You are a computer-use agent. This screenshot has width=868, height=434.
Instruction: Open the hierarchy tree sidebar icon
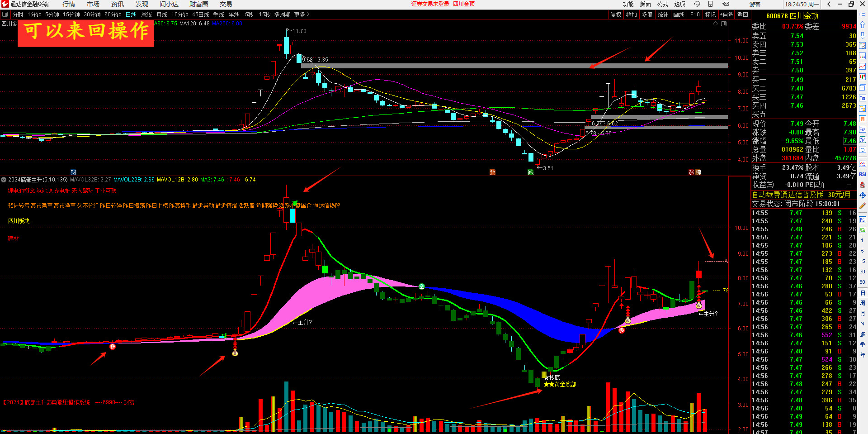[x=863, y=108]
